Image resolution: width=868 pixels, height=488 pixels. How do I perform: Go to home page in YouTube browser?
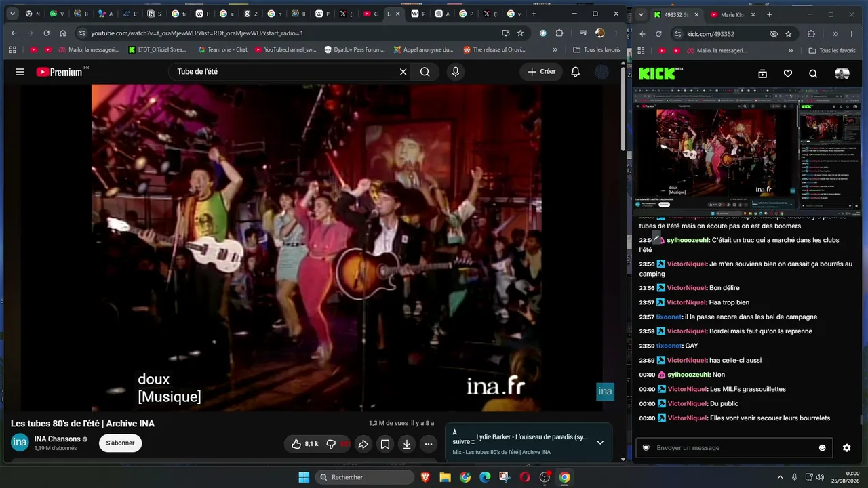[x=63, y=33]
